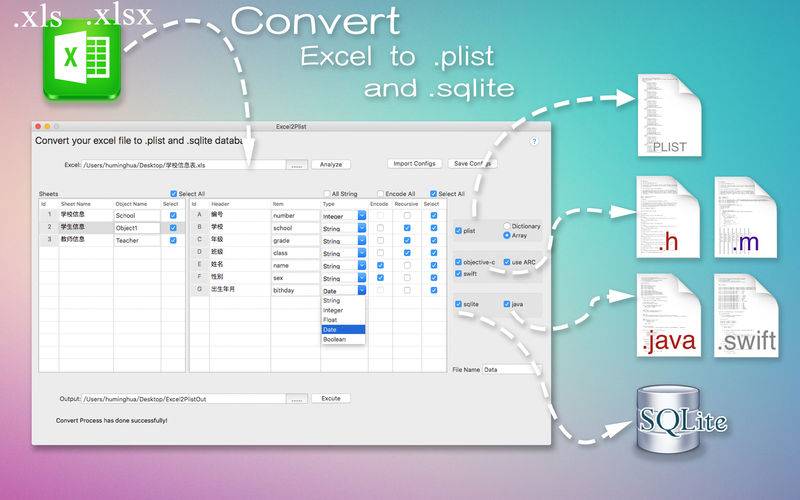Select sheet row 1 学校信息
This screenshot has height=500, width=800.
click(112, 215)
